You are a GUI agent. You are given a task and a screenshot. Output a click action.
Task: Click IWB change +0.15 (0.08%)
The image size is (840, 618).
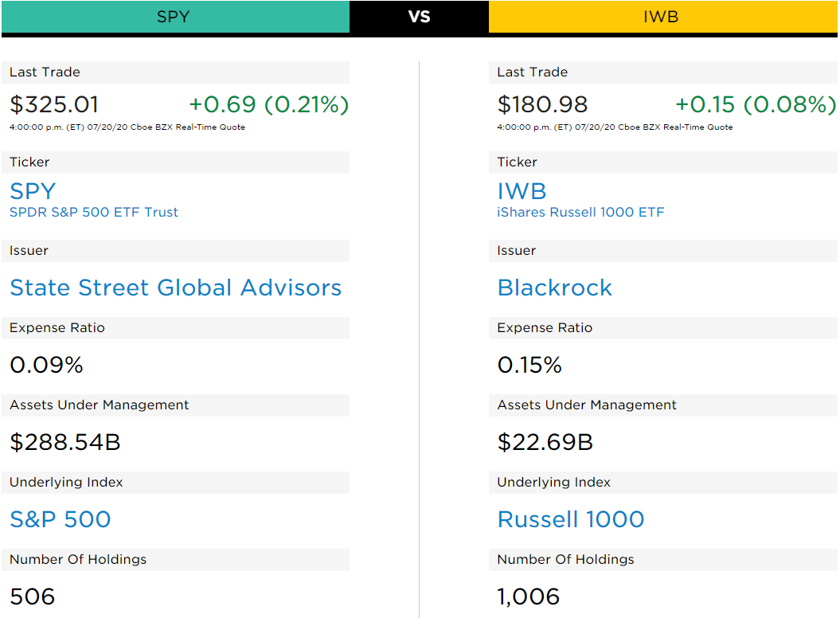(x=756, y=104)
